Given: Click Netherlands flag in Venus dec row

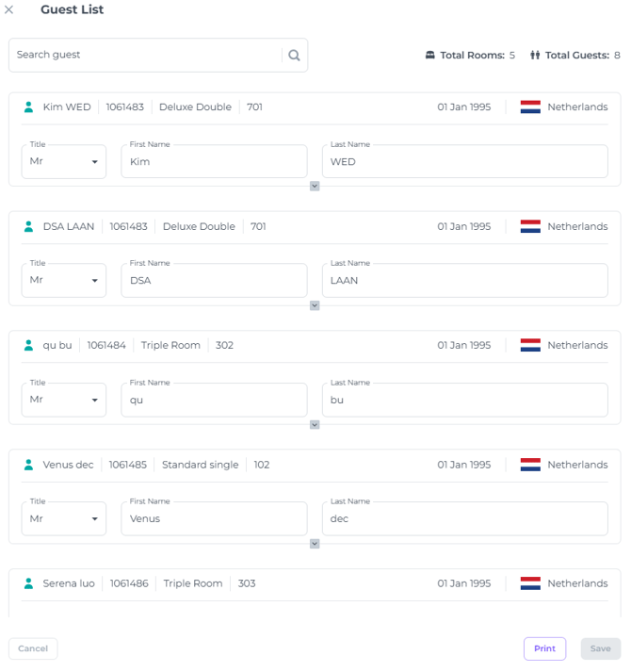Looking at the screenshot, I should click(x=530, y=465).
